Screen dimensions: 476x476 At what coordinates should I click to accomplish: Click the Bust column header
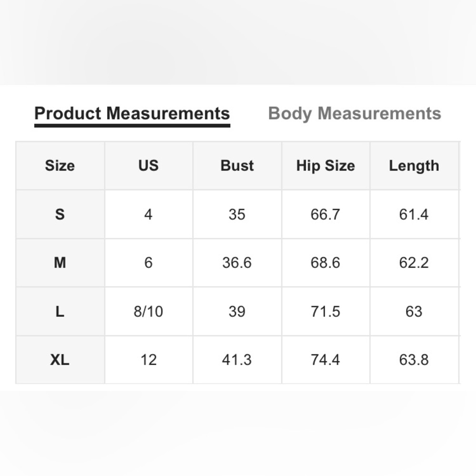237,166
